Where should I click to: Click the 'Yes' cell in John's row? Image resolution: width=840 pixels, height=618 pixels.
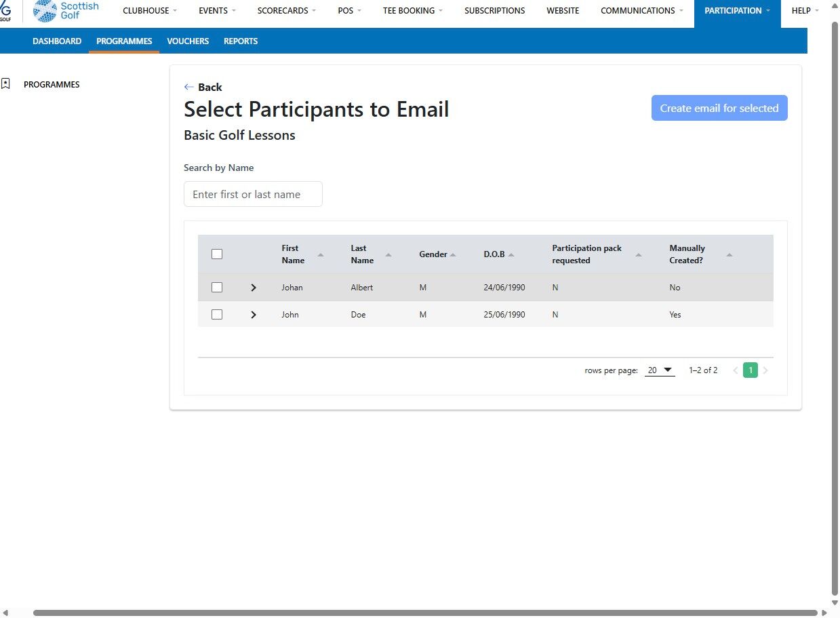point(675,315)
